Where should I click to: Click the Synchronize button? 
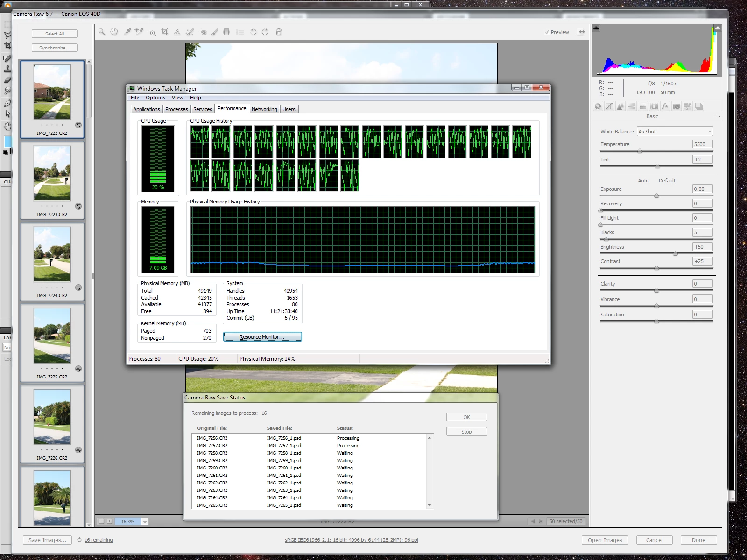point(55,48)
